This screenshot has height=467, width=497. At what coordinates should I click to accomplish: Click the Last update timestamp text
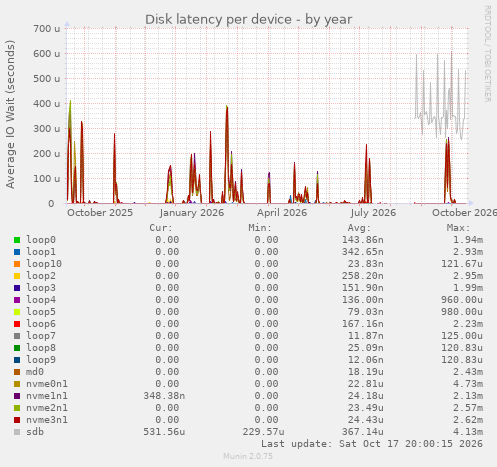[372, 444]
